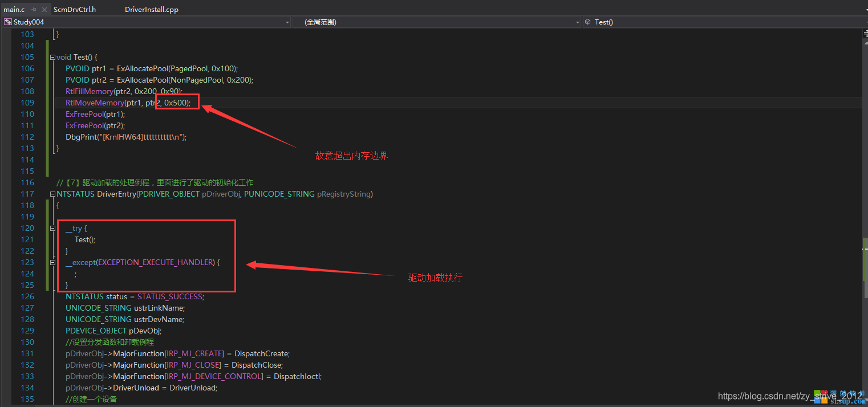Click line number 117 in the margin
This screenshot has width=868, height=407.
pyautogui.click(x=27, y=194)
